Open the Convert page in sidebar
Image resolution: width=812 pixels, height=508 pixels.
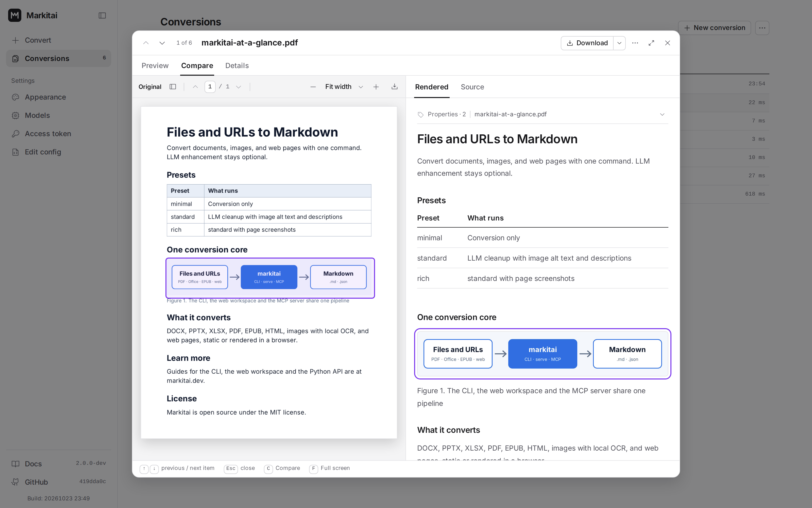(59, 40)
